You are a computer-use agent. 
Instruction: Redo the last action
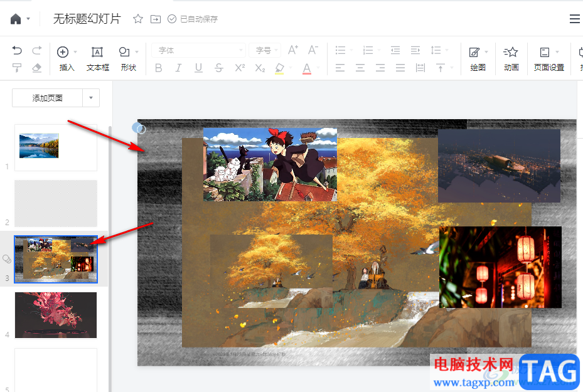(x=37, y=50)
